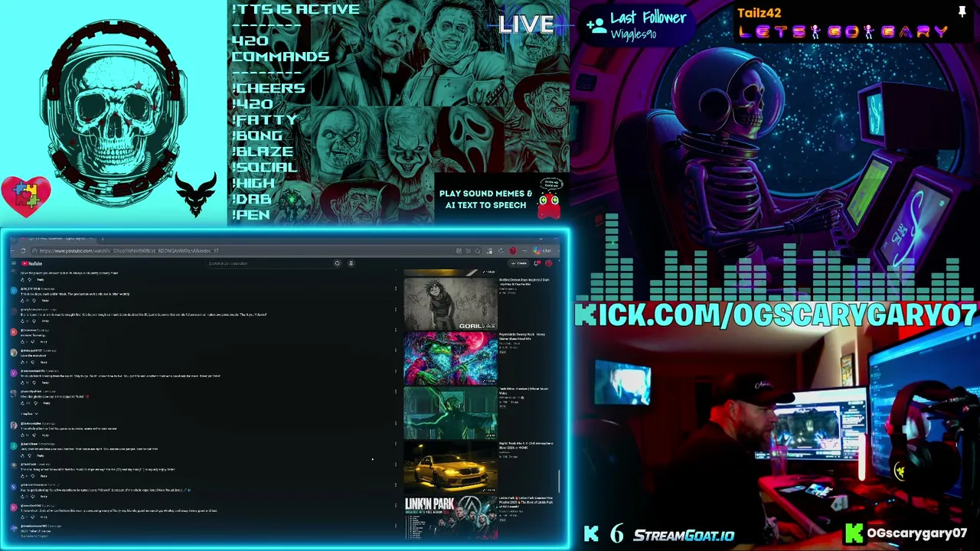Screen dimensions: 980x551
Task: Dislike the purple V avatar comment
Action: pyautogui.click(x=34, y=383)
